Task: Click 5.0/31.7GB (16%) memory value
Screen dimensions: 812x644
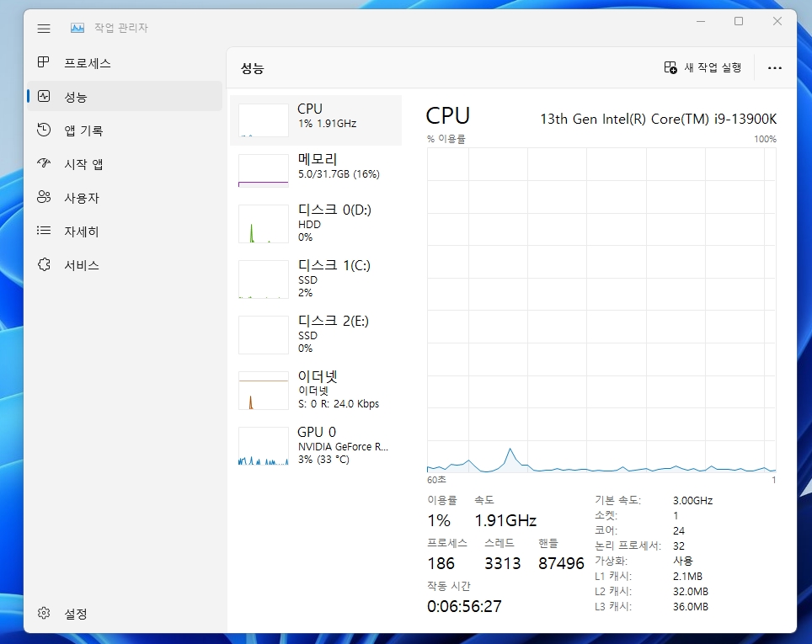Action: 339,174
